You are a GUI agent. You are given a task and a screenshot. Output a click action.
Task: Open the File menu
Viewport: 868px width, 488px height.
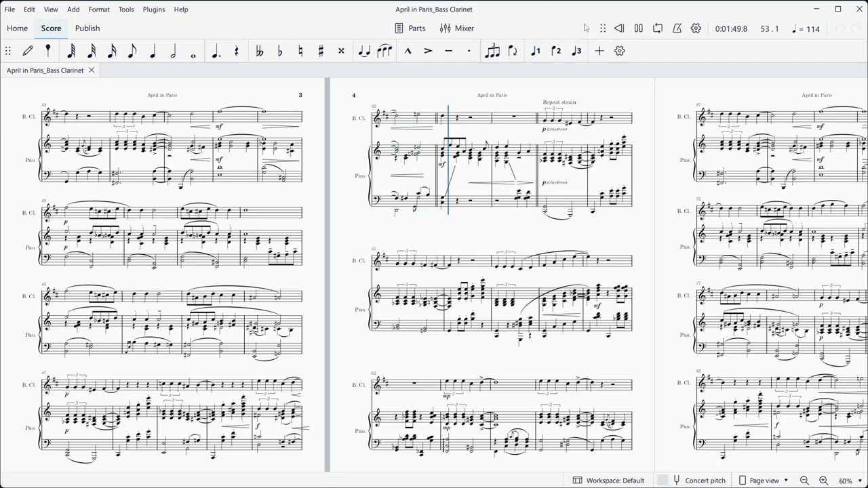tap(9, 9)
